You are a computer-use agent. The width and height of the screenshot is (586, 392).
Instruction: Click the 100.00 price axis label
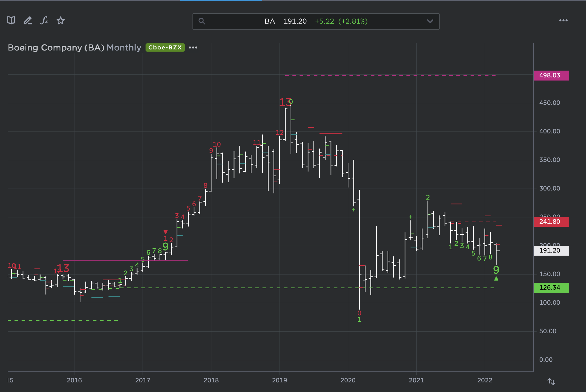(549, 303)
